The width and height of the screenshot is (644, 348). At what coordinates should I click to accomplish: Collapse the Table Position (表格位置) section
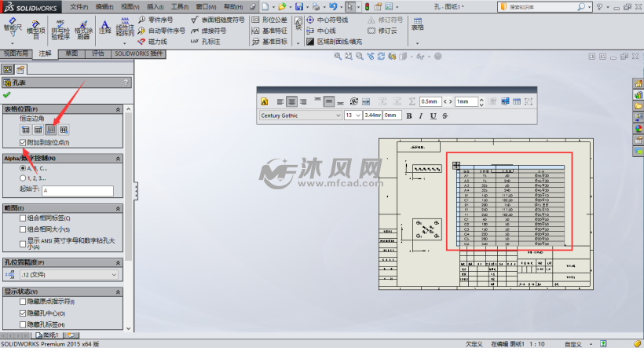coord(118,109)
